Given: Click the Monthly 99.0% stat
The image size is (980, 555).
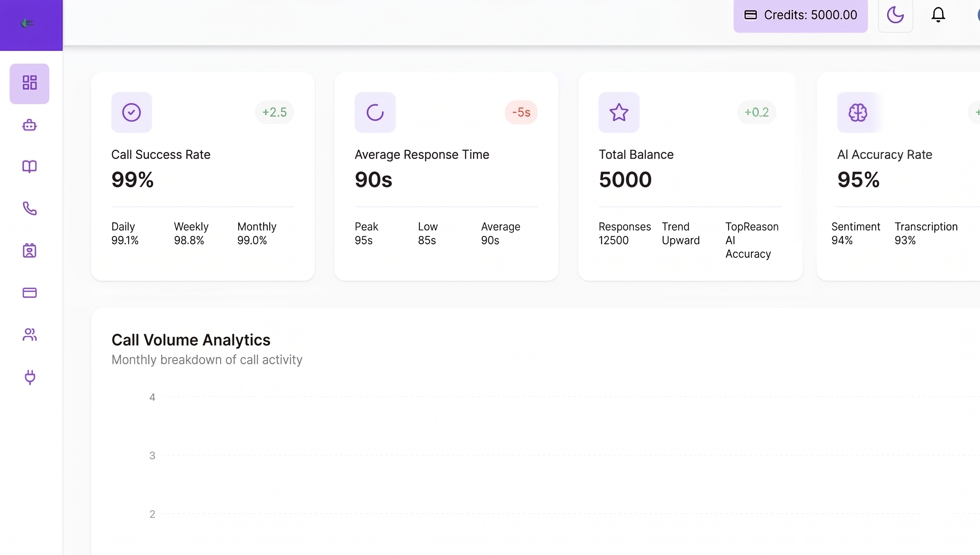Looking at the screenshot, I should coord(257,233).
